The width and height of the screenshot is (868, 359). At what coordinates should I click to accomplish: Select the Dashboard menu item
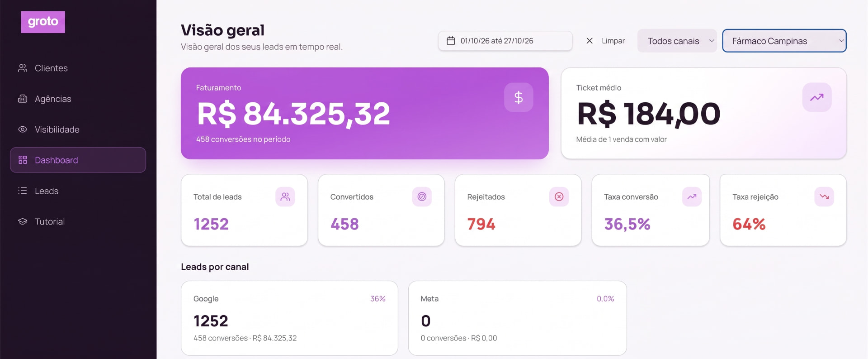pyautogui.click(x=78, y=160)
